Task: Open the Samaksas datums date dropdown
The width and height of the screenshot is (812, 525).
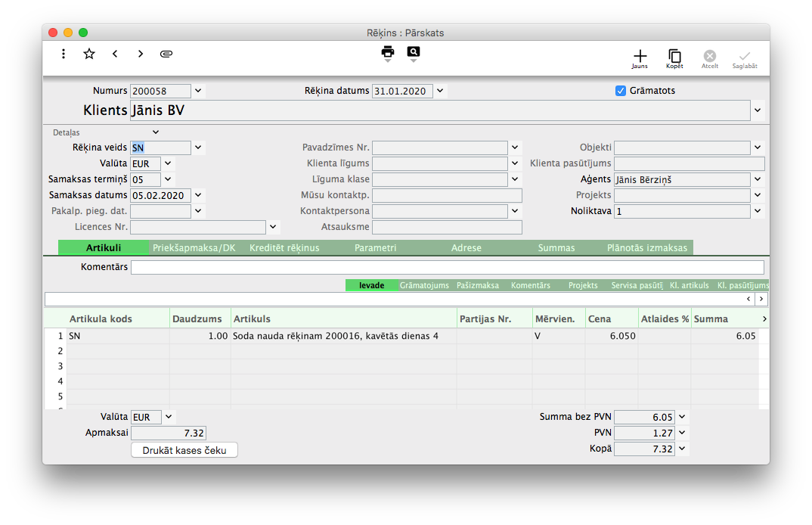Action: [x=198, y=195]
